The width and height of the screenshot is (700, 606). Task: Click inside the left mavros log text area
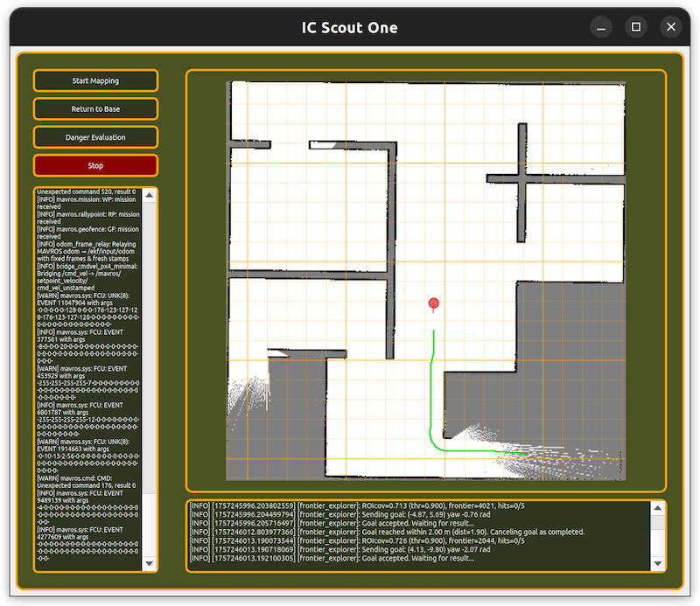87,376
